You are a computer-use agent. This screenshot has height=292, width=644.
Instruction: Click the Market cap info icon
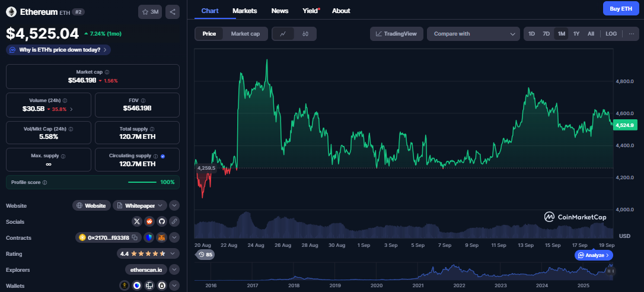click(107, 72)
